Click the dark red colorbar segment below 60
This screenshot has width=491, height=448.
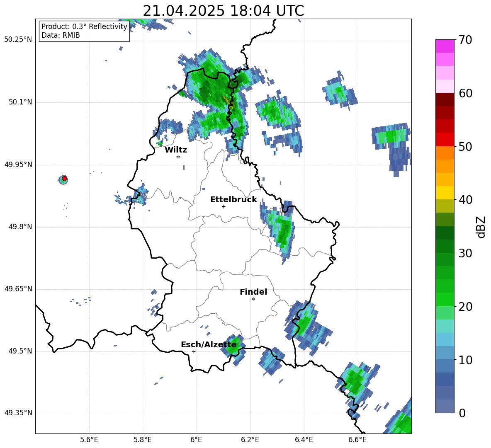445,99
